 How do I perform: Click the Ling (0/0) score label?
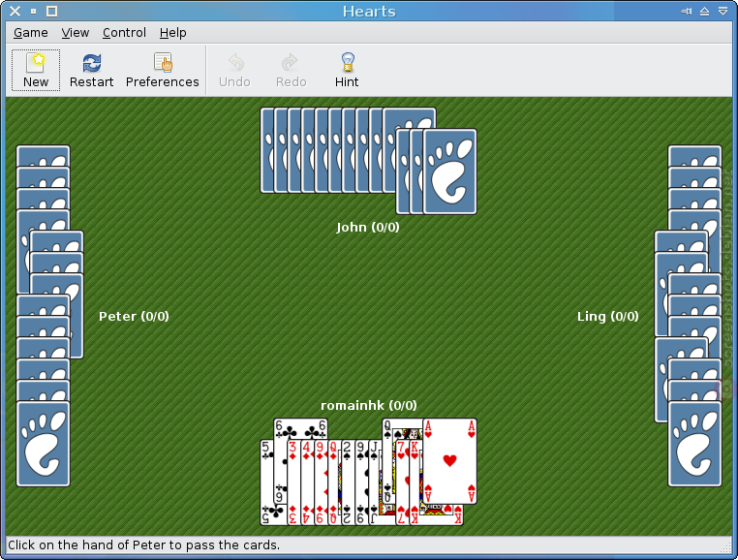tap(608, 316)
